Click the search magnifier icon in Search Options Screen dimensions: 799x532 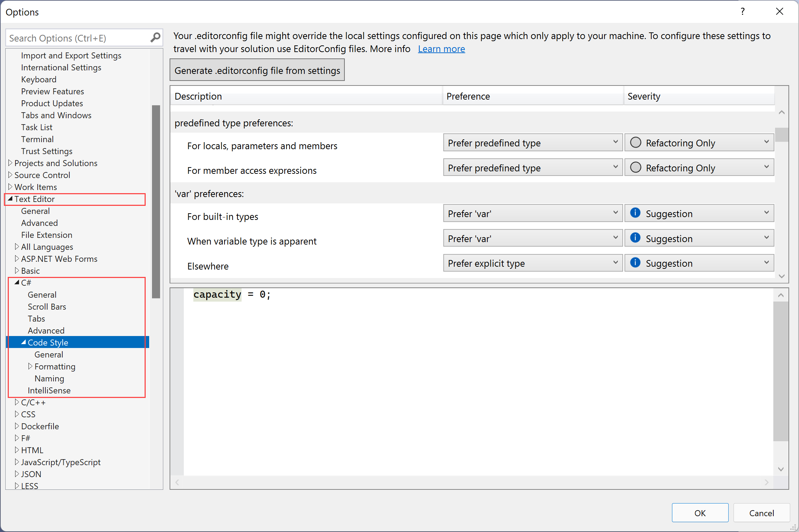pyautogui.click(x=155, y=37)
